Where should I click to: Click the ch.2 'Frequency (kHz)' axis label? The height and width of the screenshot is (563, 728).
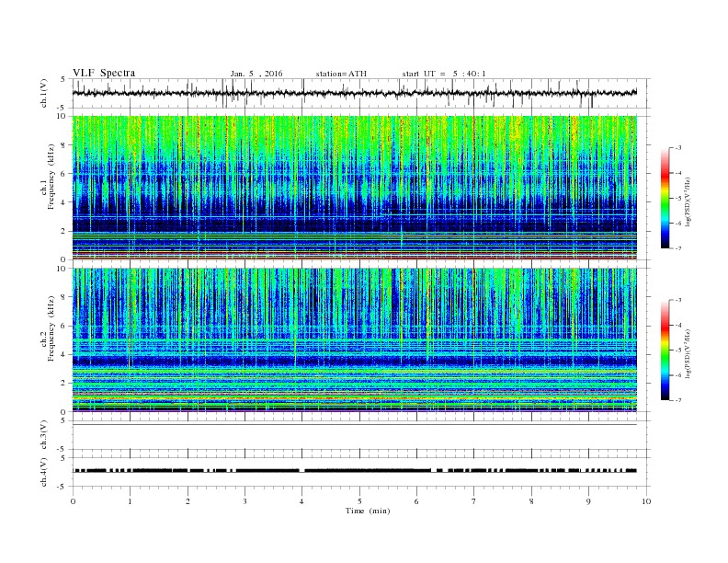click(x=51, y=327)
